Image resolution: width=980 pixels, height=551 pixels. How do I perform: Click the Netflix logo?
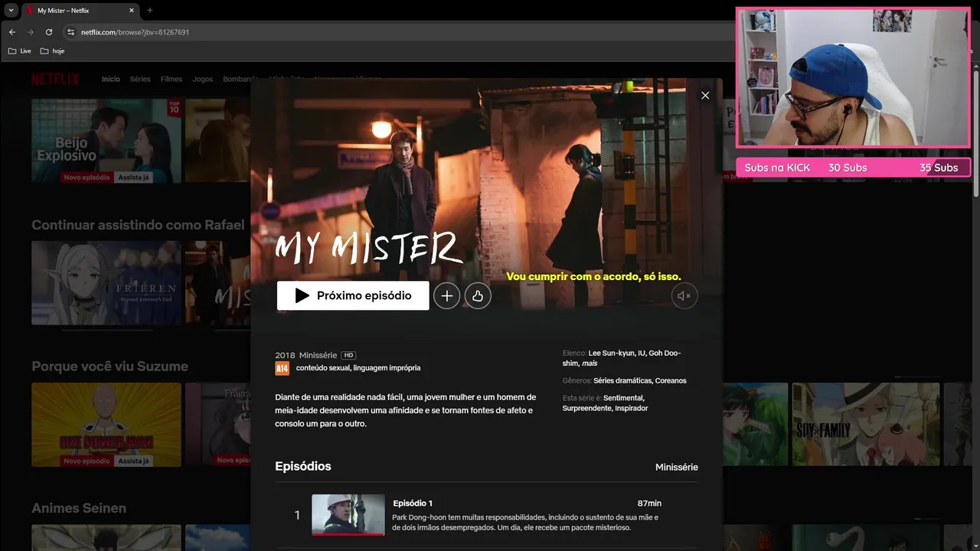click(x=55, y=79)
